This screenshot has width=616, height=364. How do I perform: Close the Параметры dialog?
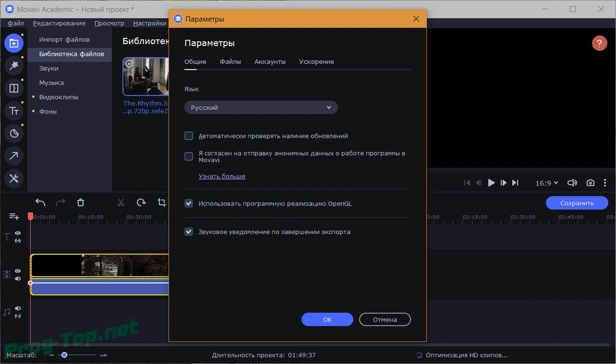point(416,19)
